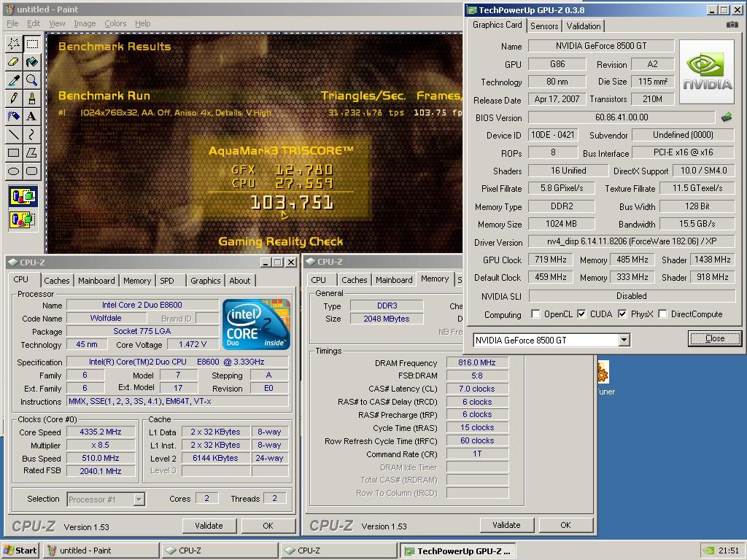747x560 pixels.
Task: Select the Fill With Color bucket tool
Action: [x=32, y=63]
